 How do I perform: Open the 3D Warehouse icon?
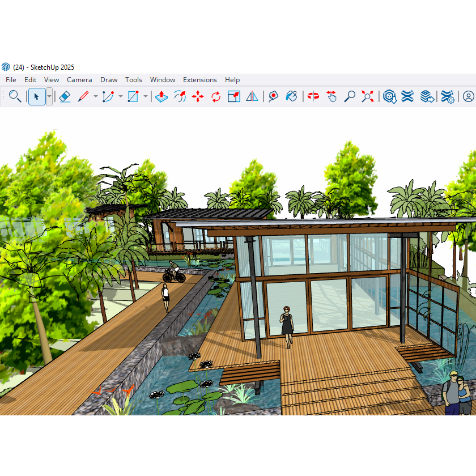389,96
